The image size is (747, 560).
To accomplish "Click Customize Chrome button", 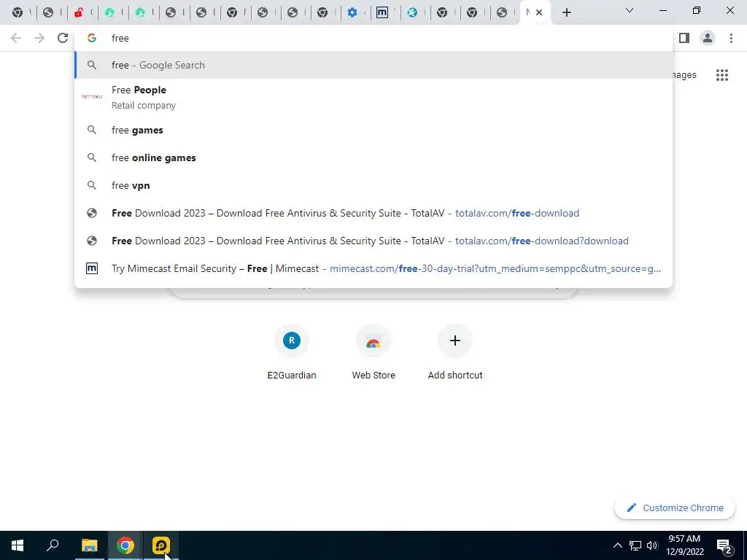I will (x=675, y=507).
